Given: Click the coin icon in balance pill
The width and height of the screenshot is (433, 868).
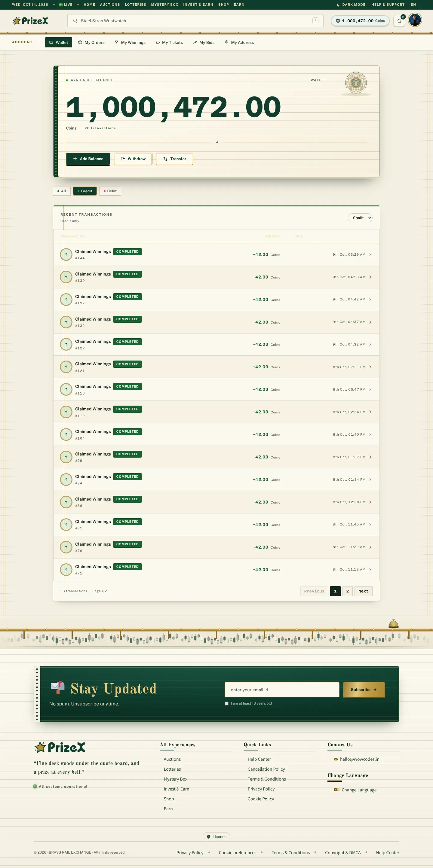Looking at the screenshot, I should (338, 21).
